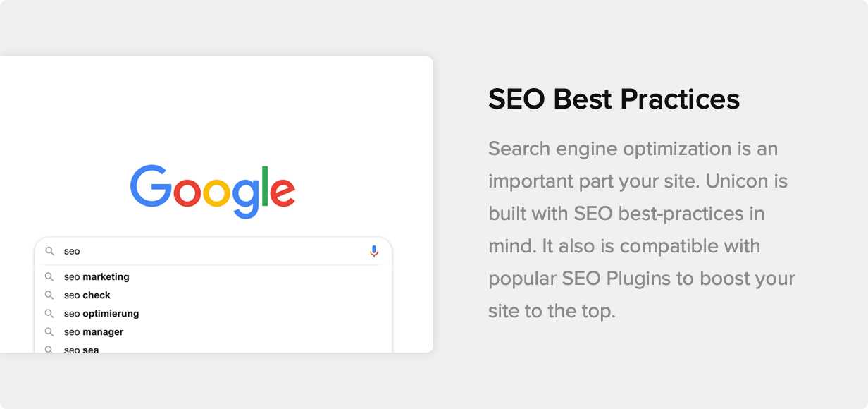
Task: Click the red letter e in logo
Action: [x=283, y=191]
